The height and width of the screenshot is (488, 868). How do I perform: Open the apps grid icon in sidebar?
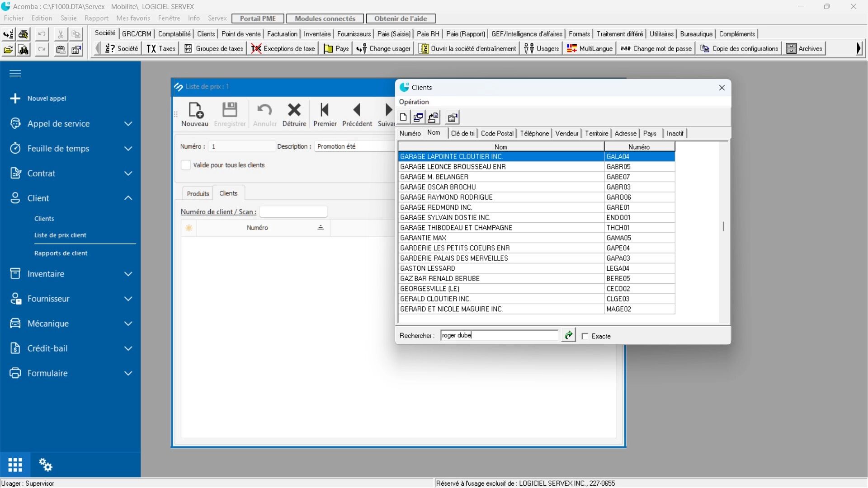pyautogui.click(x=15, y=465)
